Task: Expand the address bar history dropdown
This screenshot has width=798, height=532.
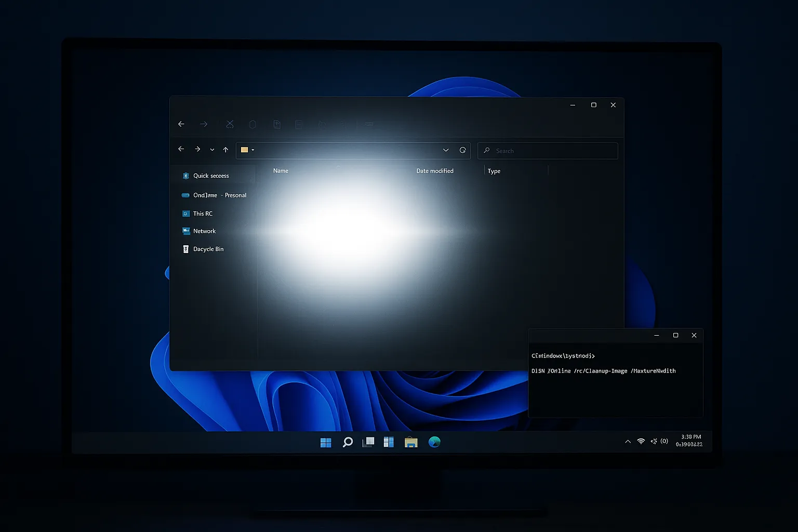Action: 446,150
